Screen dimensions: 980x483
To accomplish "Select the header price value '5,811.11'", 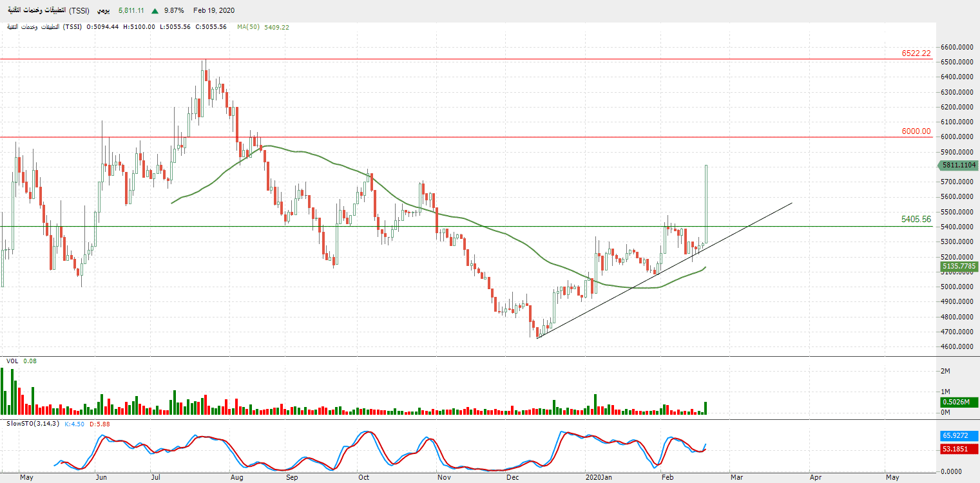I will point(131,10).
